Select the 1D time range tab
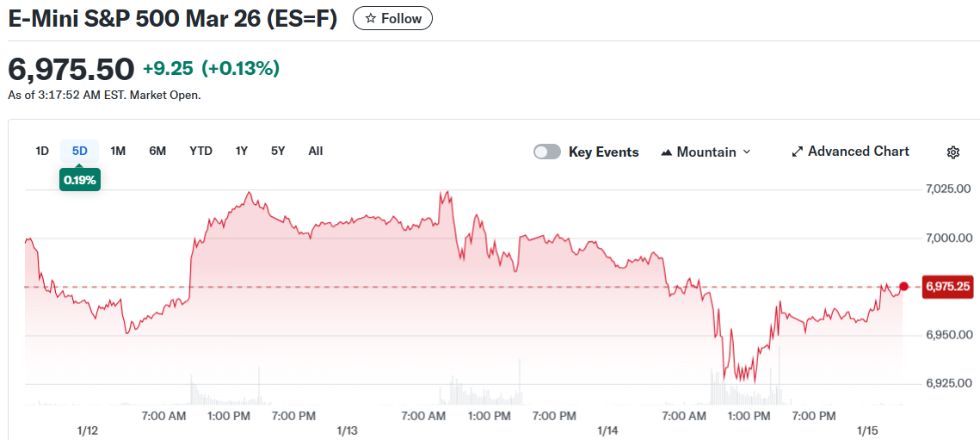Image resolution: width=980 pixels, height=440 pixels. tap(42, 151)
